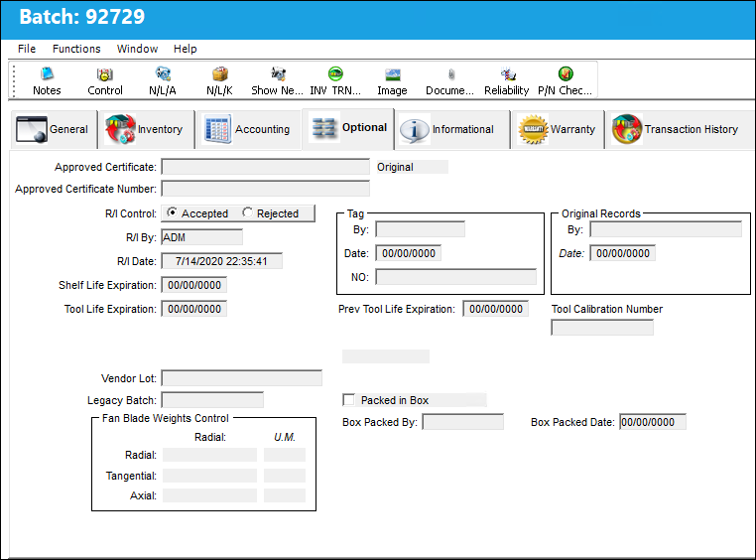
Task: Select the Accepted R/I Control radio button
Action: (x=172, y=212)
